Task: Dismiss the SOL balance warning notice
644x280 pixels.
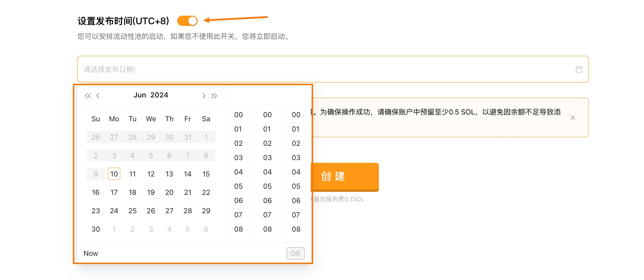Action: 573,118
